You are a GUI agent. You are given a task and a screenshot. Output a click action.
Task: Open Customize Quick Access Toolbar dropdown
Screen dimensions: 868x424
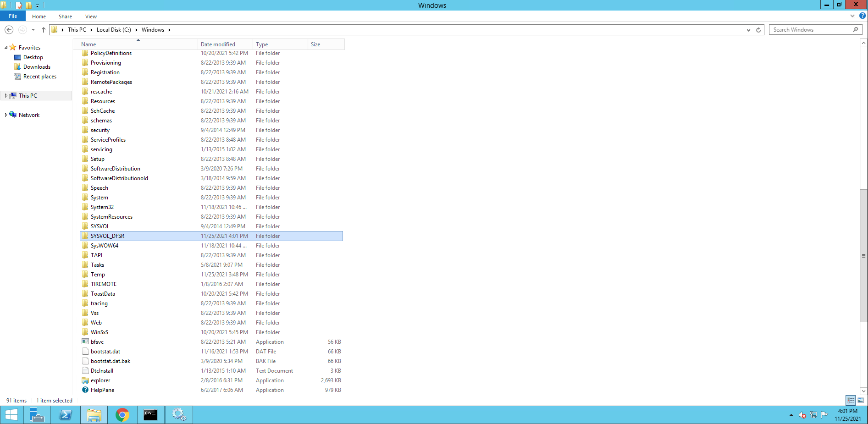point(38,6)
